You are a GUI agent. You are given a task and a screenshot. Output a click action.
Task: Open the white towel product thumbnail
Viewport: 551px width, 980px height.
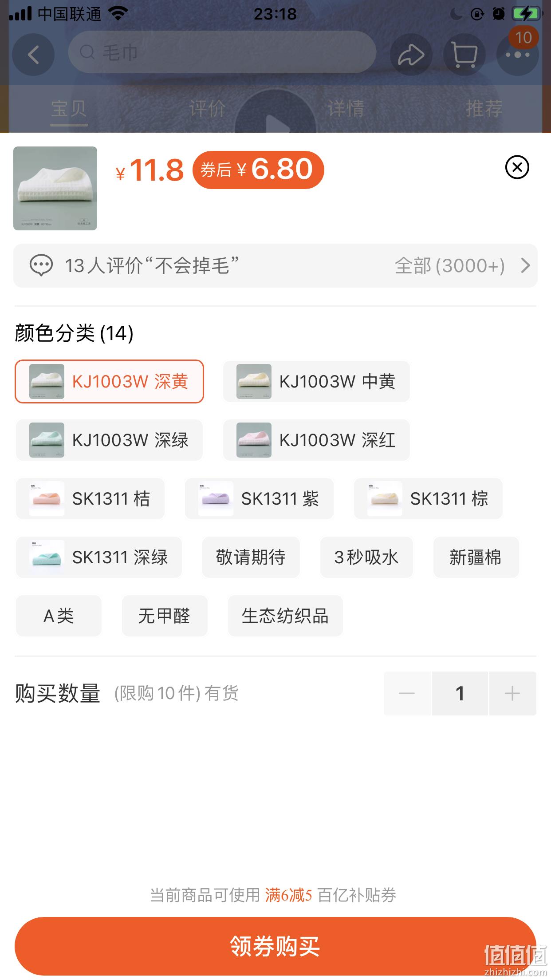(x=55, y=188)
